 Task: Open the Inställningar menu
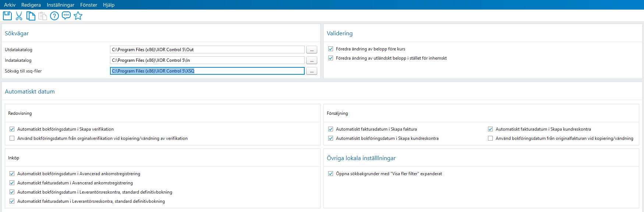pos(60,5)
